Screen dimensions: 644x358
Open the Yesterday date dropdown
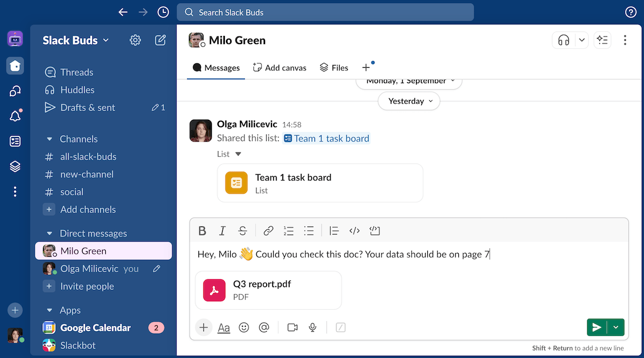(409, 101)
